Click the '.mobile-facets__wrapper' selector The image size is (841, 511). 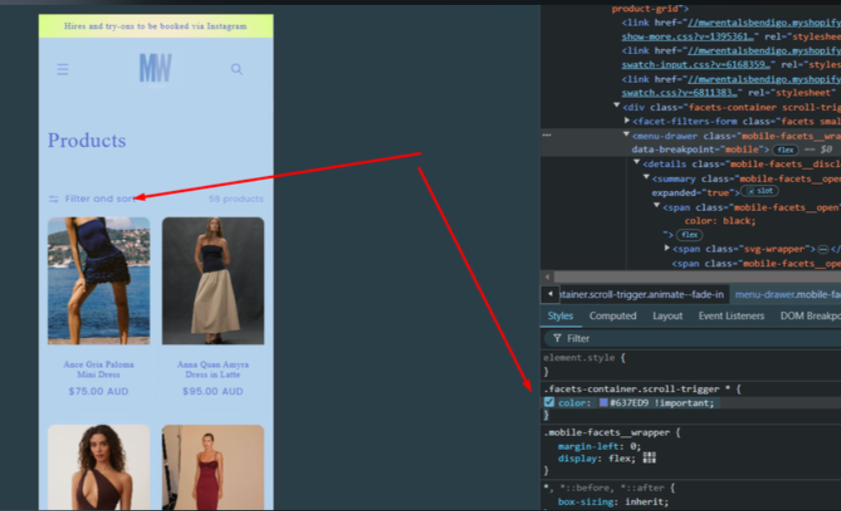click(x=607, y=432)
